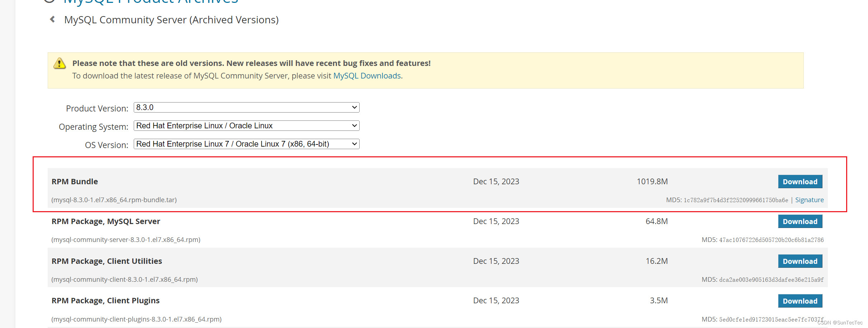
Task: Open the OS Version dropdown
Action: click(x=247, y=144)
